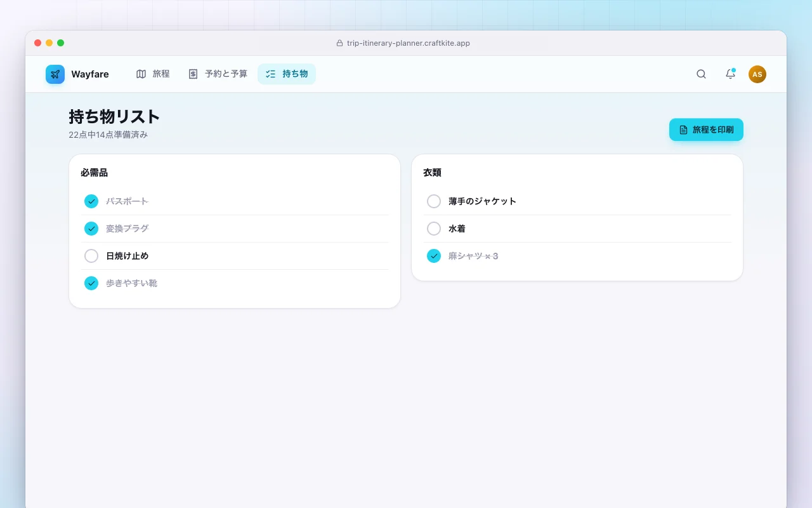Screen dimensions: 812x508
Task: Check the 水着 item
Action: [x=434, y=229]
